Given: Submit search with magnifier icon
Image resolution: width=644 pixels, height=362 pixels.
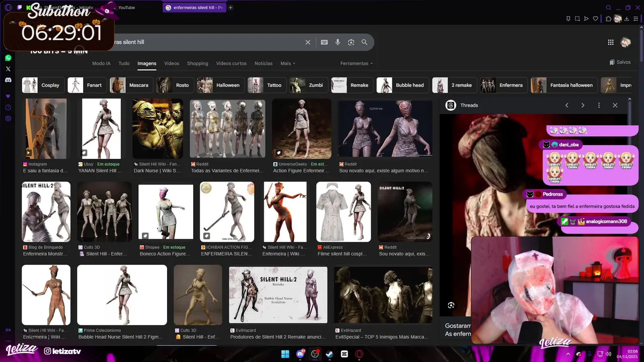Looking at the screenshot, I should tap(364, 42).
